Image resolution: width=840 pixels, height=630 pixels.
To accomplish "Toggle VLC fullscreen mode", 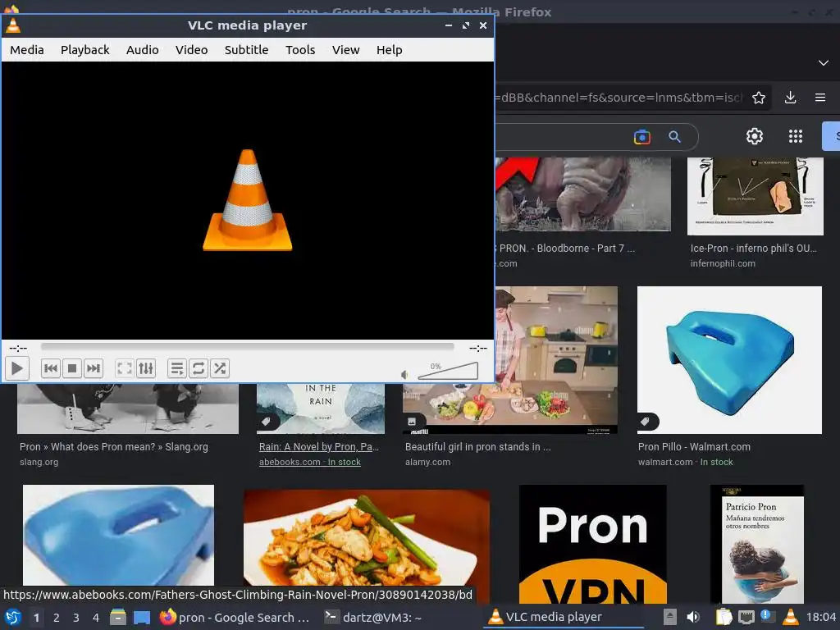I will pyautogui.click(x=125, y=368).
